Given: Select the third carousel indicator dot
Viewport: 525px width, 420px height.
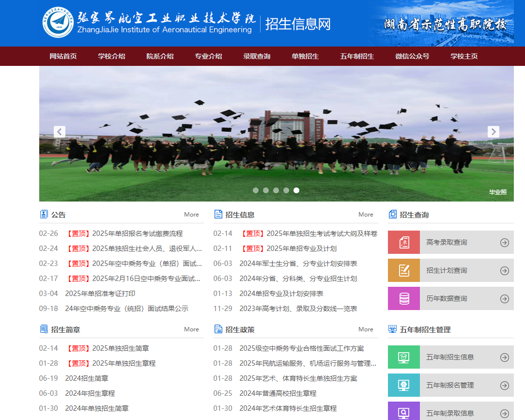Looking at the screenshot, I should pyautogui.click(x=276, y=190).
